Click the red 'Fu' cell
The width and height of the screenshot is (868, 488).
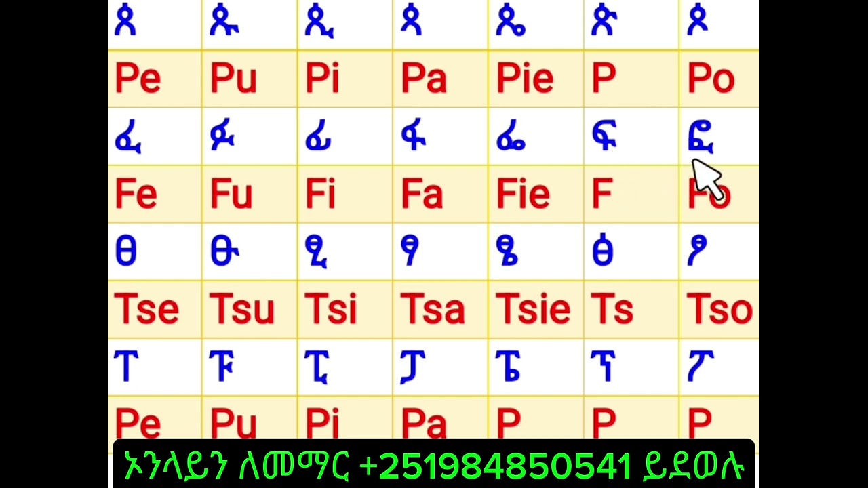pyautogui.click(x=231, y=194)
